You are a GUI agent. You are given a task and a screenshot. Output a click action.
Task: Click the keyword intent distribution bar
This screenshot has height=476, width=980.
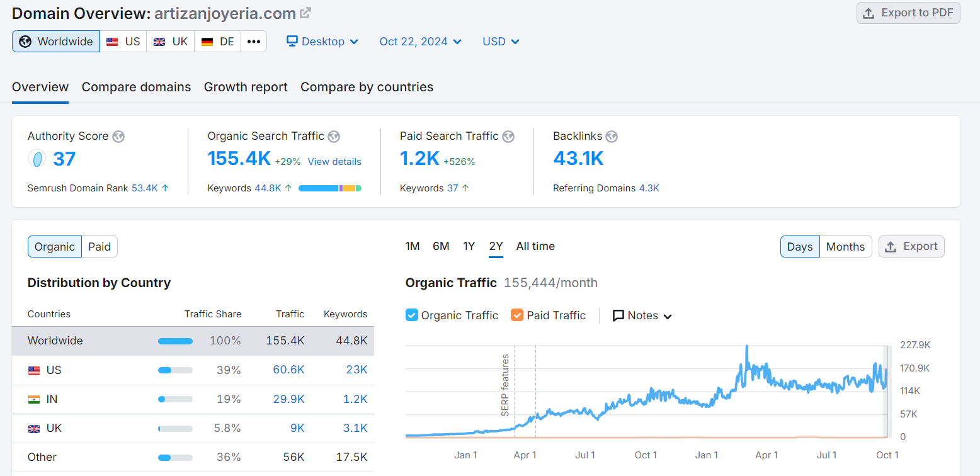click(330, 188)
